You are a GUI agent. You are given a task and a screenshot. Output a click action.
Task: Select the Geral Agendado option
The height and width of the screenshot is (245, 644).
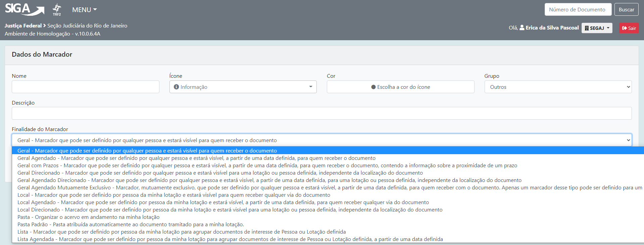click(x=196, y=158)
